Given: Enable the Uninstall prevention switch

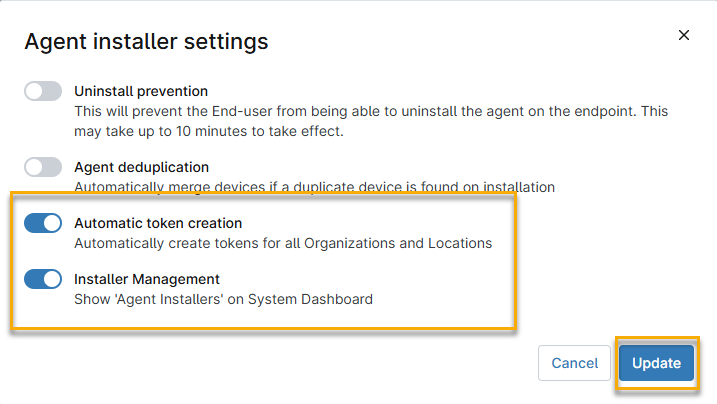Looking at the screenshot, I should (x=43, y=91).
